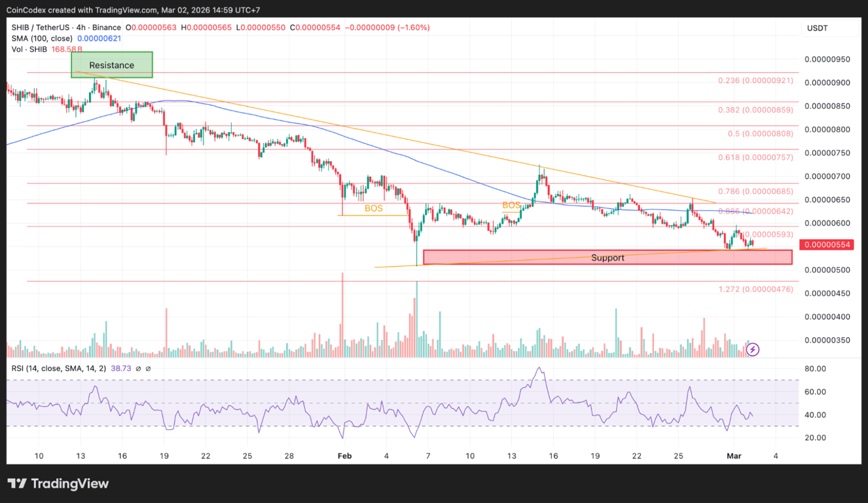Click the purple lightning quick-trade icon
The height and width of the screenshot is (503, 868).
click(752, 350)
